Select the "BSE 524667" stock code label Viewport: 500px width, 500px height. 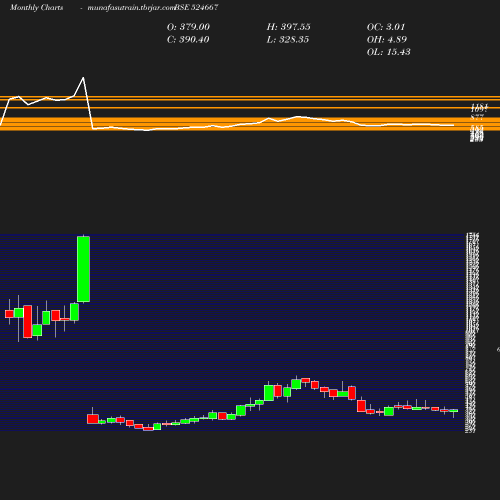pos(196,8)
